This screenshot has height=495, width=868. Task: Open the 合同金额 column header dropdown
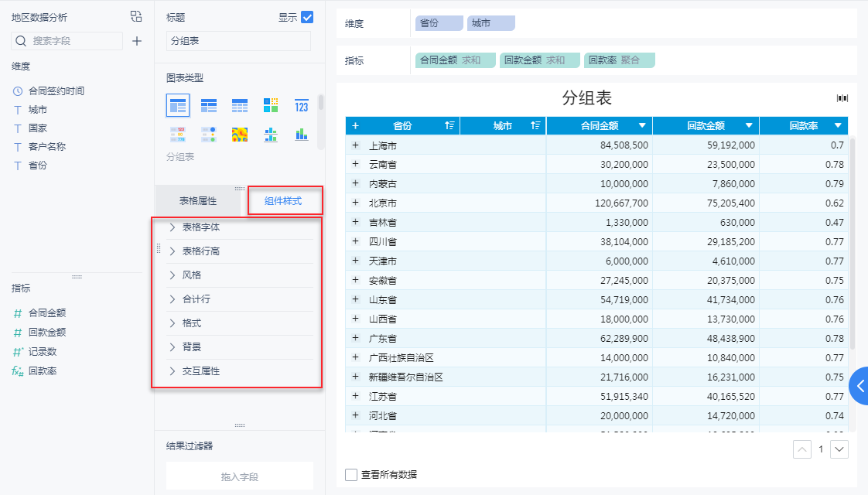tap(642, 126)
